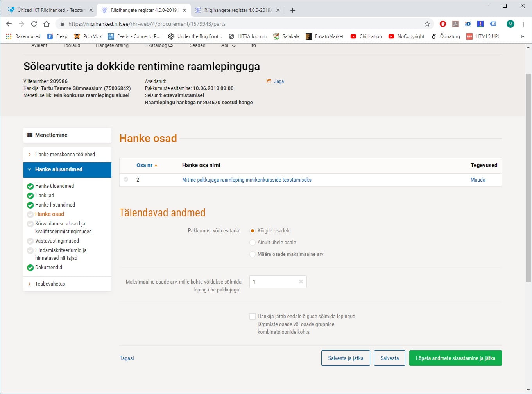
Task: Open the ID card extension icon
Action: pyautogui.click(x=468, y=24)
